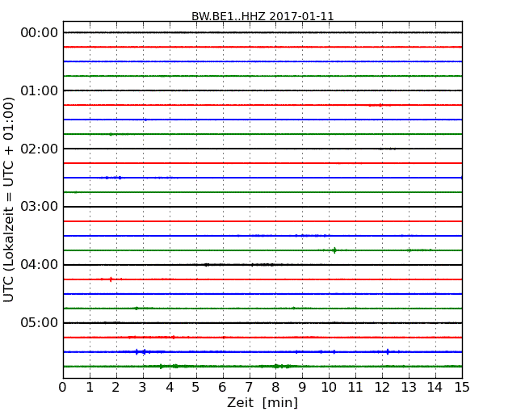Click the x-axis tick label "7"
This screenshot has height=420, width=525.
[249, 388]
